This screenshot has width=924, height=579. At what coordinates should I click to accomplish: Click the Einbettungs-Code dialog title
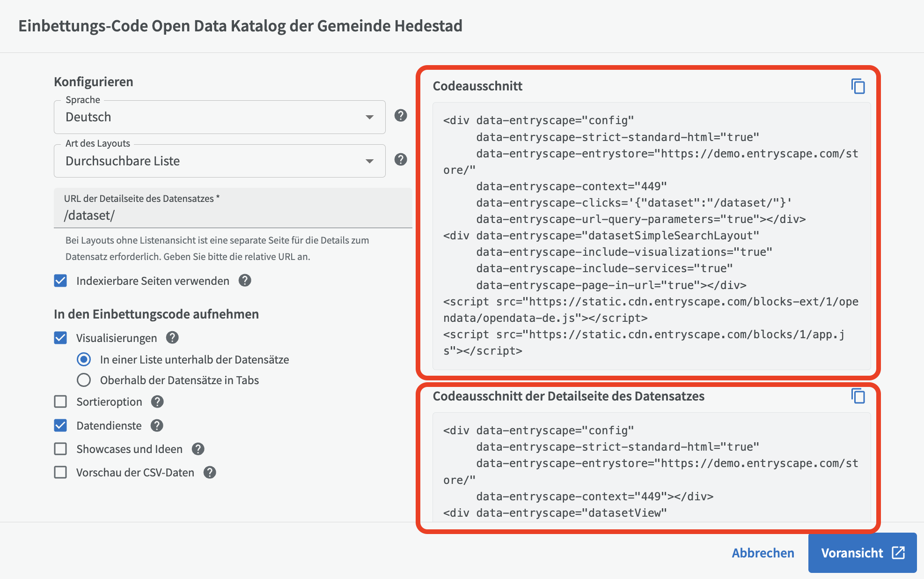[x=241, y=26]
